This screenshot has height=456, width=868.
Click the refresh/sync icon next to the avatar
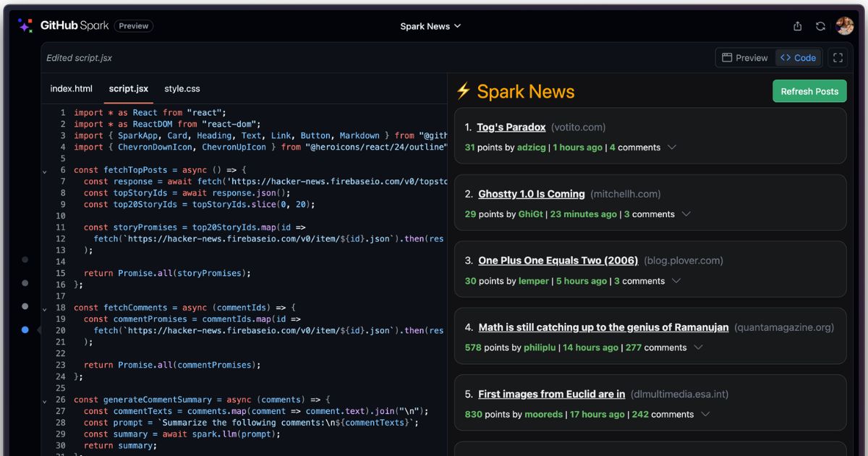820,25
